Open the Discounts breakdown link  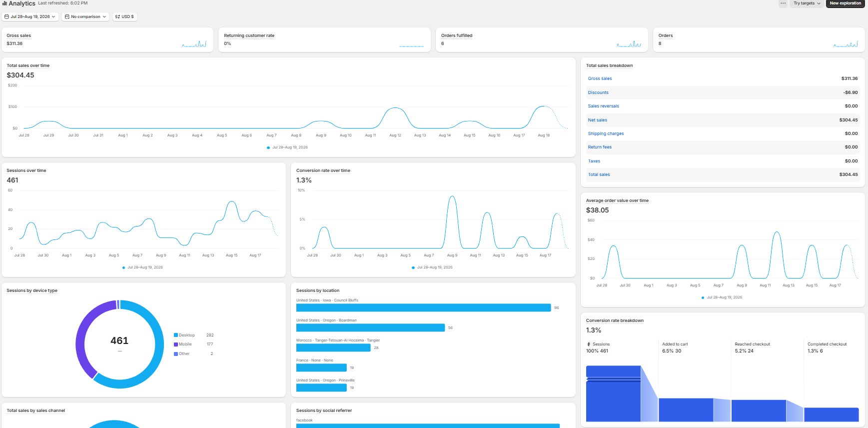[x=598, y=92]
